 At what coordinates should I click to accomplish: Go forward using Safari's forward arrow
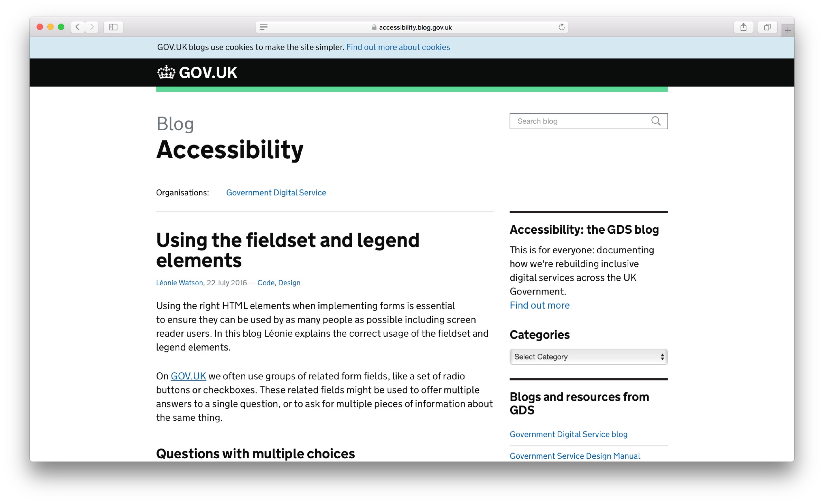click(x=92, y=27)
